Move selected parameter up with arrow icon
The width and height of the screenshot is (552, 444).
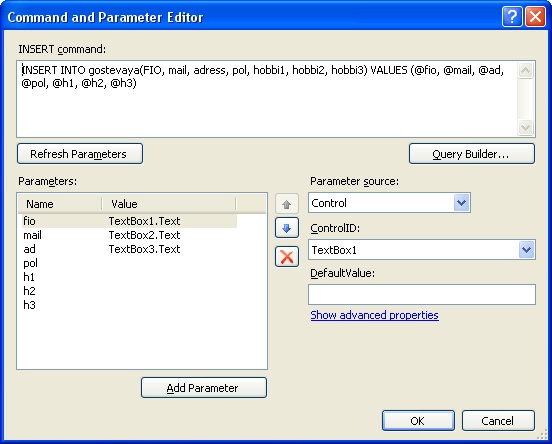[287, 204]
